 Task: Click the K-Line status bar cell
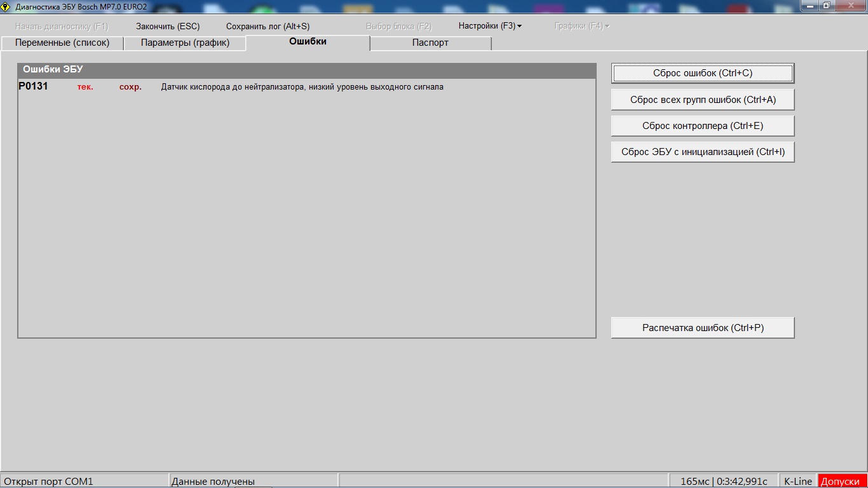point(798,481)
